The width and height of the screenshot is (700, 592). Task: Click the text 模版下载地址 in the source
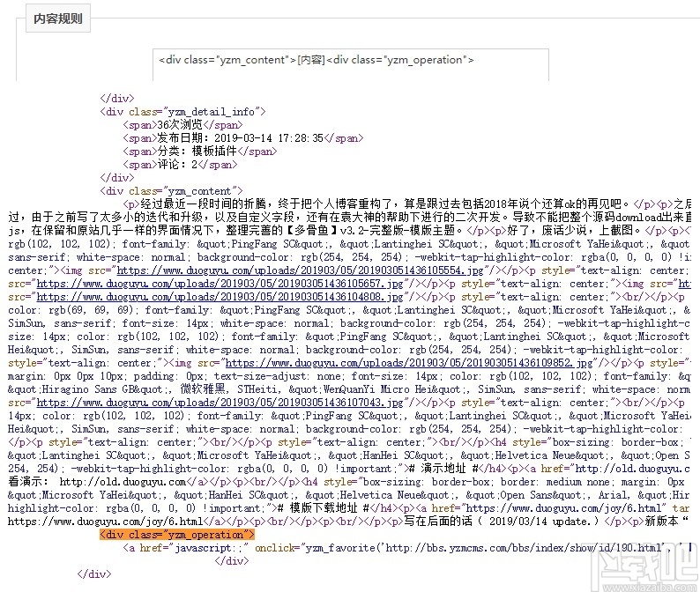click(324, 508)
